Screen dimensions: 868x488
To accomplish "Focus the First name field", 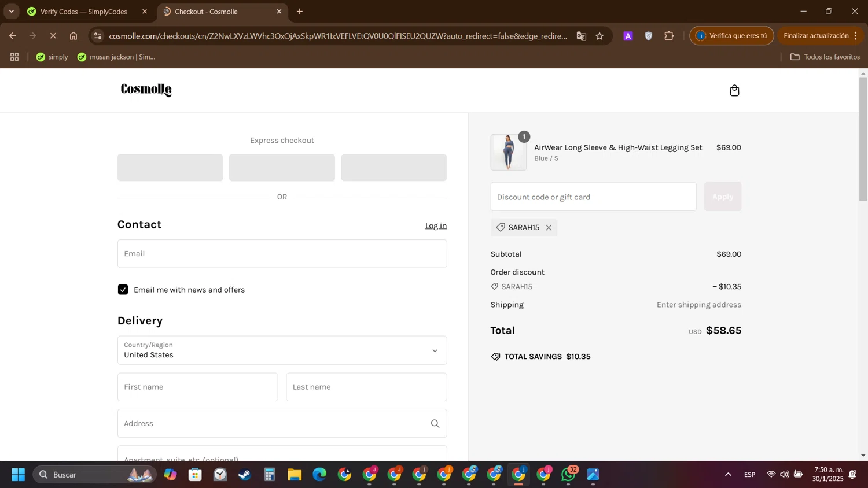I will tap(197, 387).
